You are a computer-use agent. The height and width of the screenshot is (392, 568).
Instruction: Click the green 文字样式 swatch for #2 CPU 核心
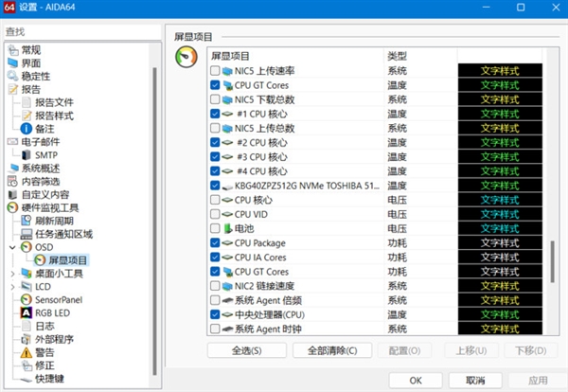tap(500, 142)
